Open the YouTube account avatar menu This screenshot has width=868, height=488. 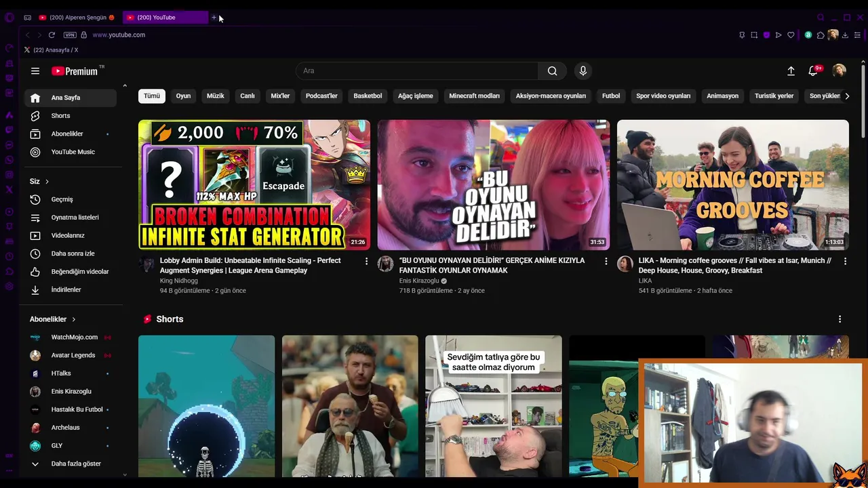click(840, 70)
